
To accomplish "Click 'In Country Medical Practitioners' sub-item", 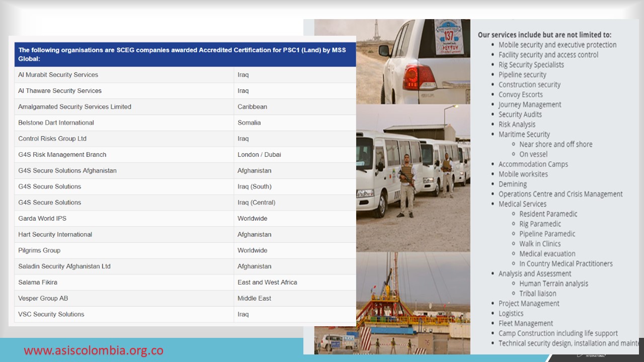I will 566,264.
